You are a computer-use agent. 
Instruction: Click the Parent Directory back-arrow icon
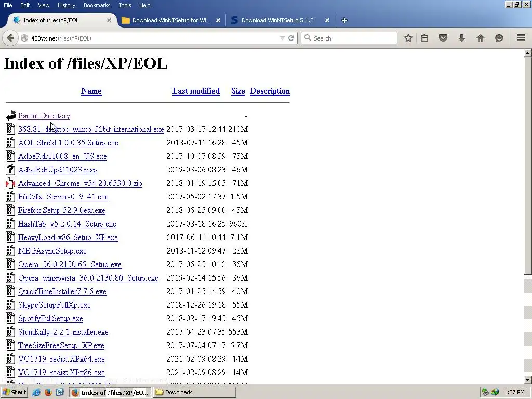pyautogui.click(x=11, y=115)
